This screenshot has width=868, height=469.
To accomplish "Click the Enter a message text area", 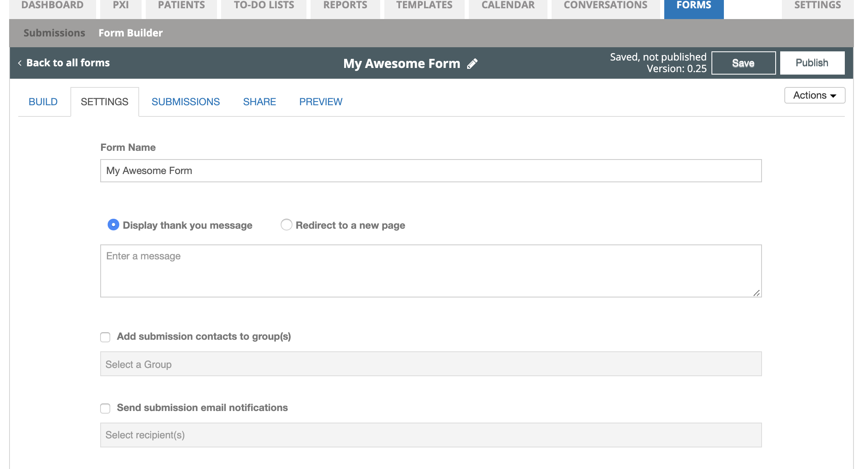I will [431, 271].
